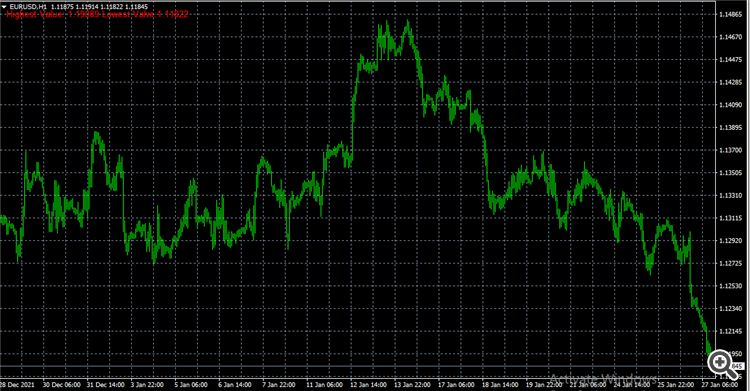Select the EURUSD,H1 chart title text
Screen dimensions: 750x391
28,7
